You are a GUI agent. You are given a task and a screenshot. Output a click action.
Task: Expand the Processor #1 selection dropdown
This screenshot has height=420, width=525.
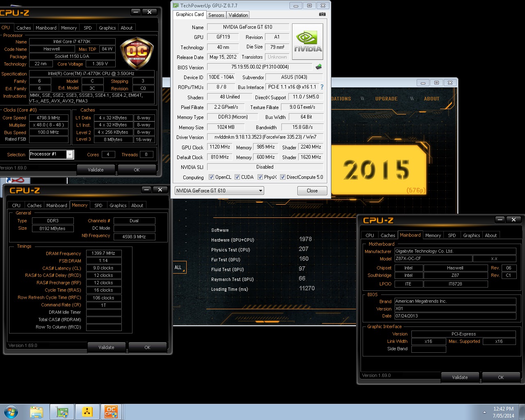70,155
